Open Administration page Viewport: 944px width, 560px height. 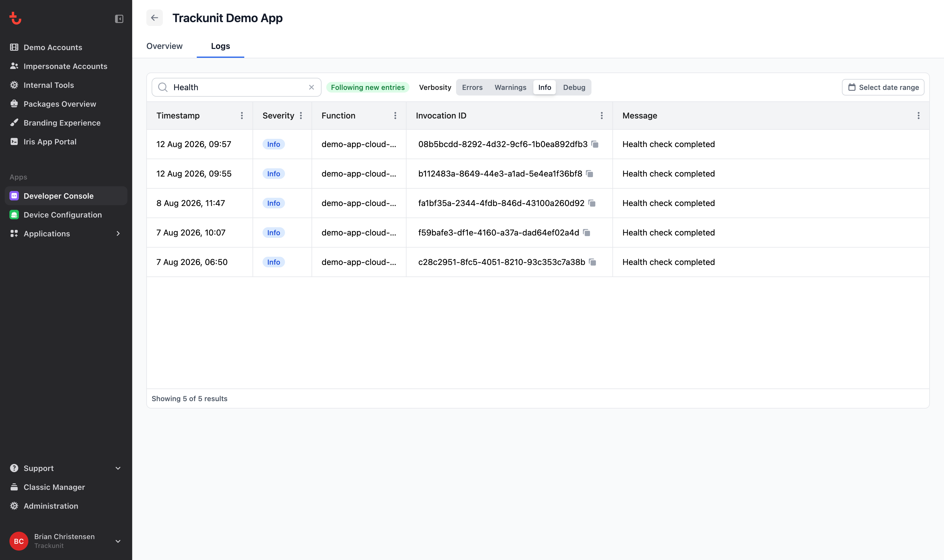tap(66, 506)
